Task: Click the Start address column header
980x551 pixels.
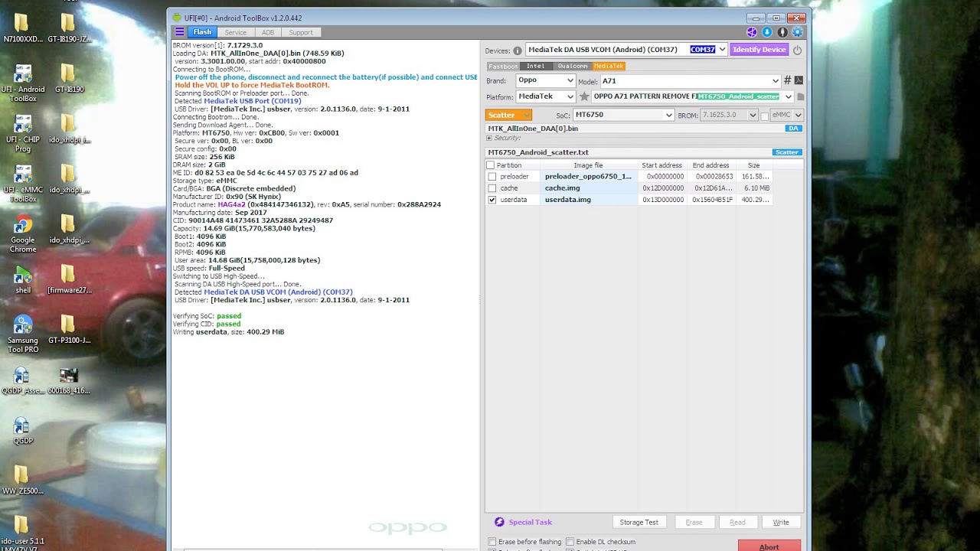Action: point(661,165)
